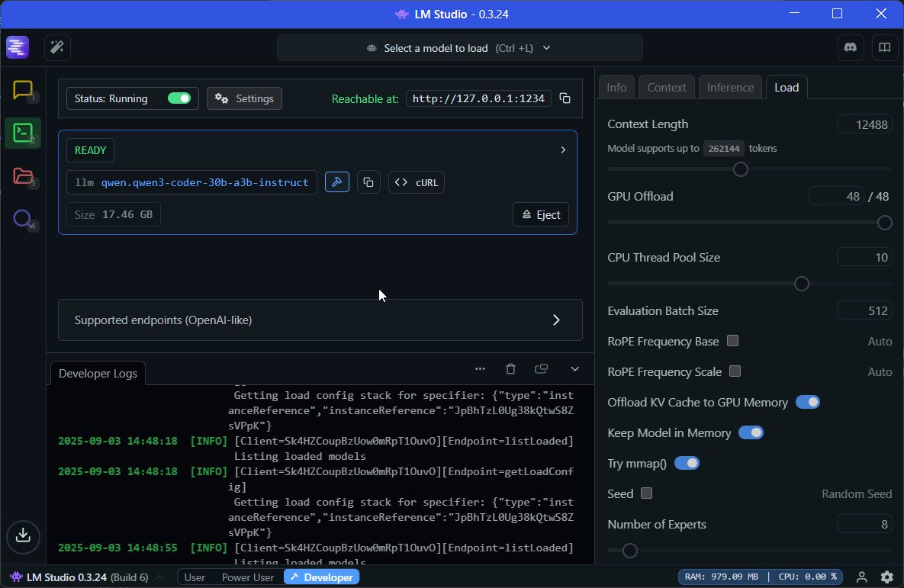Click the GPU Offload slider handle

pyautogui.click(x=884, y=223)
